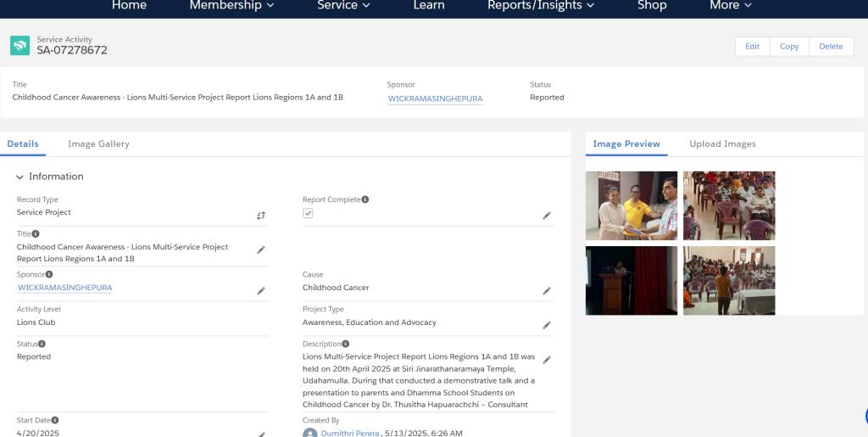Screen dimensions: 868x437
Task: Open the Reports/Insights dropdown menu
Action: (x=541, y=6)
